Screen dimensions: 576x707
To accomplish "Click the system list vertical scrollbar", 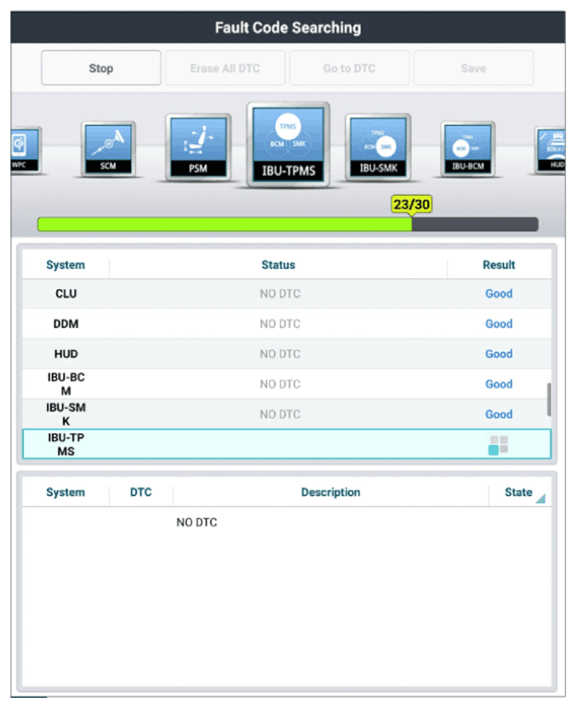I will pyautogui.click(x=549, y=399).
